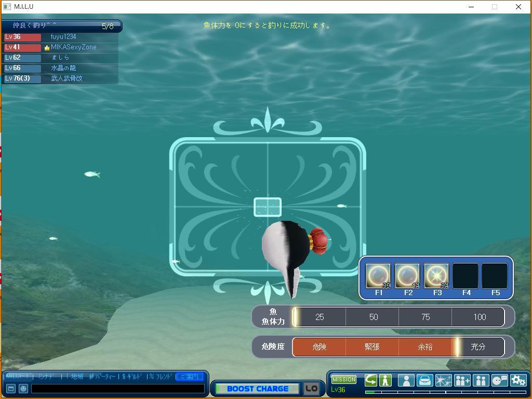Select party member MIKASexyZone
The image size is (532, 399).
[73, 47]
